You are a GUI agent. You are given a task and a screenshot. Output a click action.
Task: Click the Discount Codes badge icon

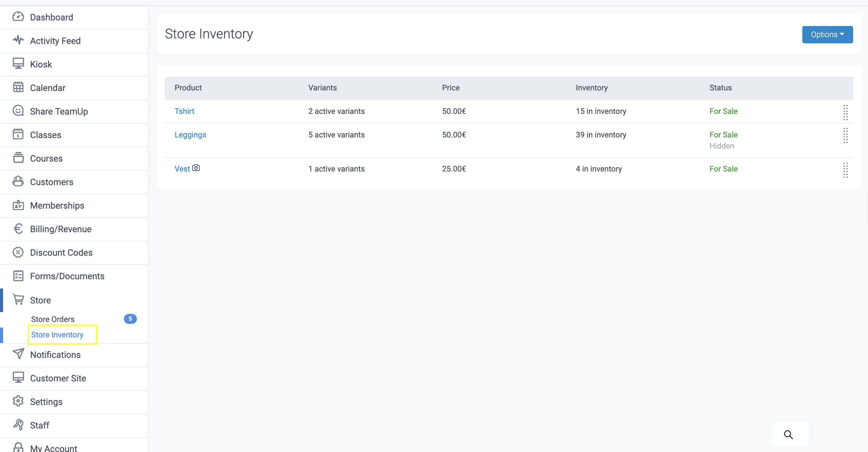tap(18, 252)
